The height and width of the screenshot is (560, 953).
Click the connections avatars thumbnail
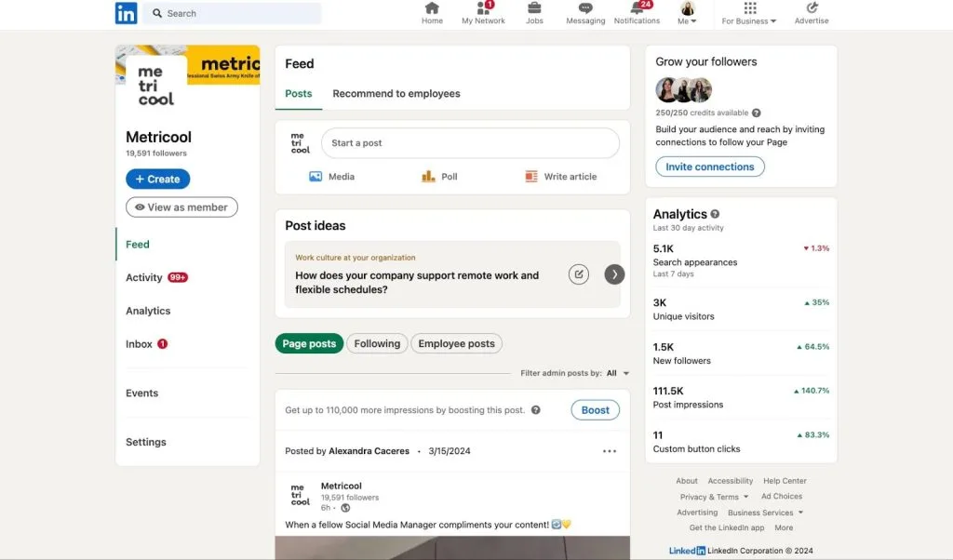coord(684,90)
